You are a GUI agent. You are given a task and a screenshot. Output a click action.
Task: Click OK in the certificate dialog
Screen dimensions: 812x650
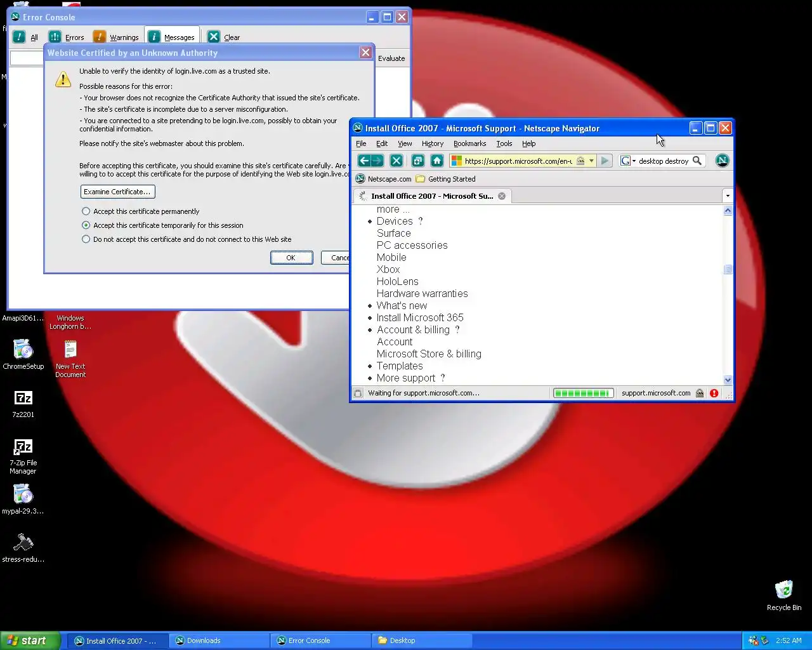pos(291,258)
